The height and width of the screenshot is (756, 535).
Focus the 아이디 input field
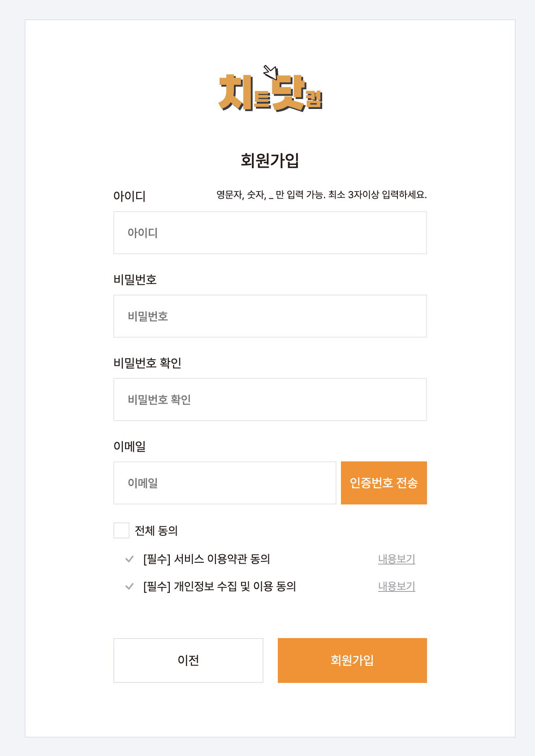pos(270,233)
